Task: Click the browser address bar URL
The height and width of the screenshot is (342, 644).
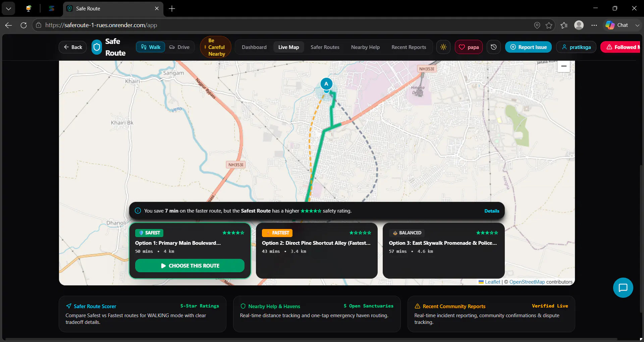Action: 101,25
